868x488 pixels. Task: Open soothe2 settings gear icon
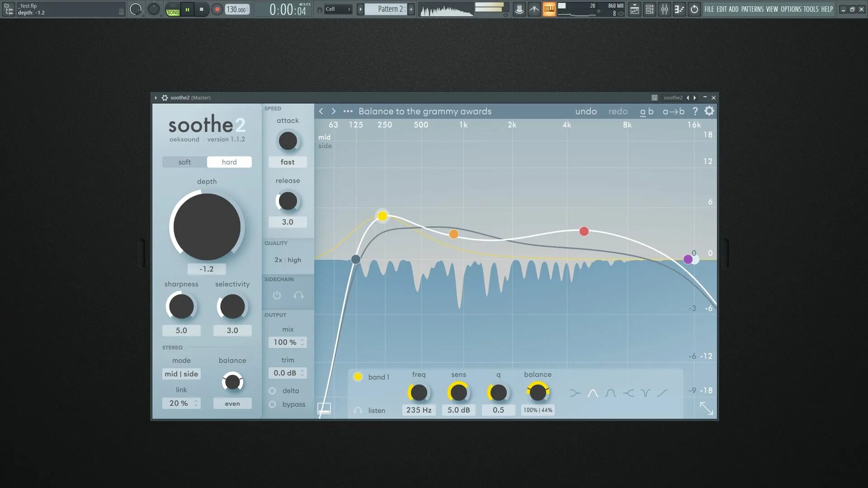tap(709, 111)
